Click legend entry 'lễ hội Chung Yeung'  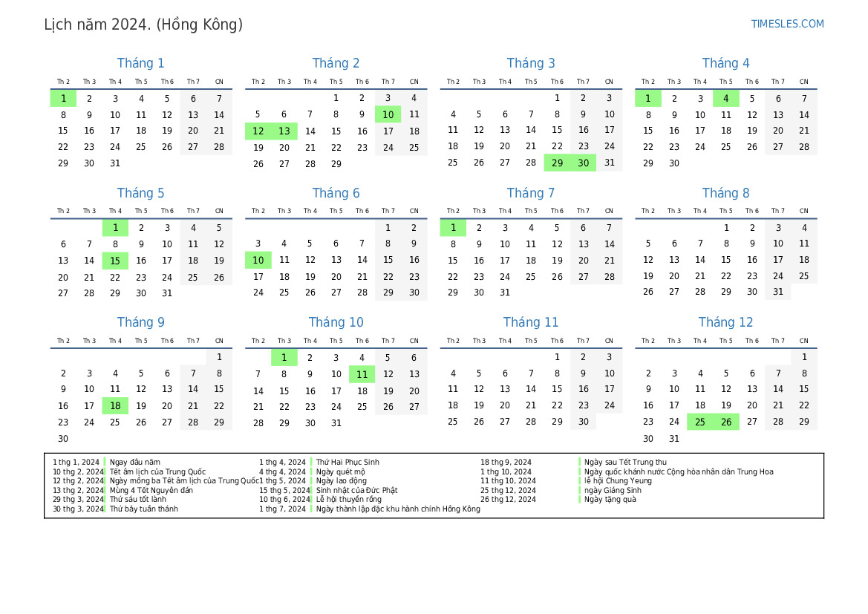click(618, 480)
